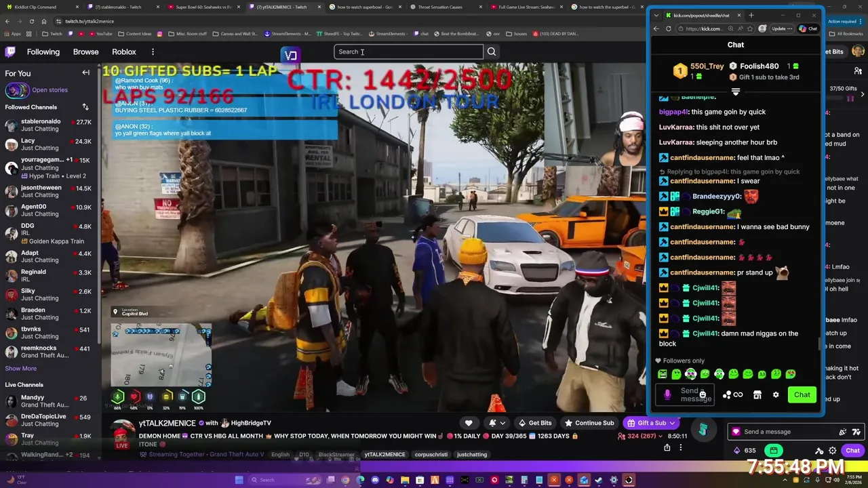Click the Twitch chat celebration party icon
The height and width of the screenshot is (488, 868).
pos(843,432)
